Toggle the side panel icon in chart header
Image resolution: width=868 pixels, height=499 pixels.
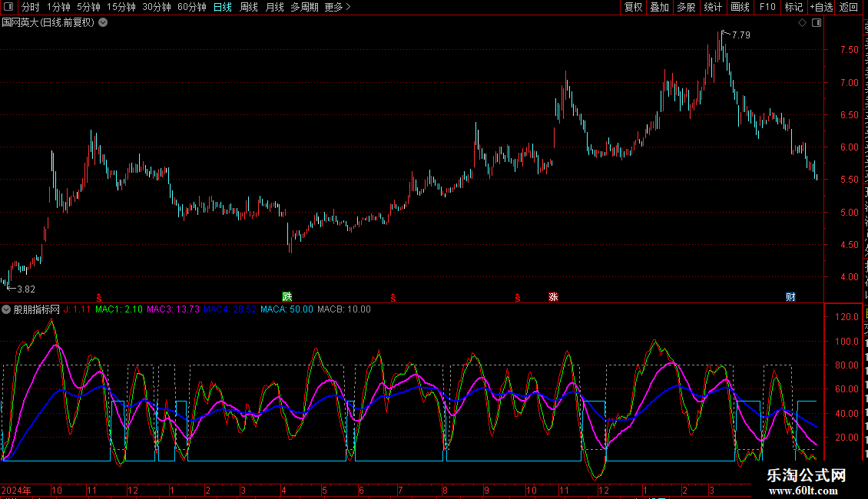click(x=817, y=23)
